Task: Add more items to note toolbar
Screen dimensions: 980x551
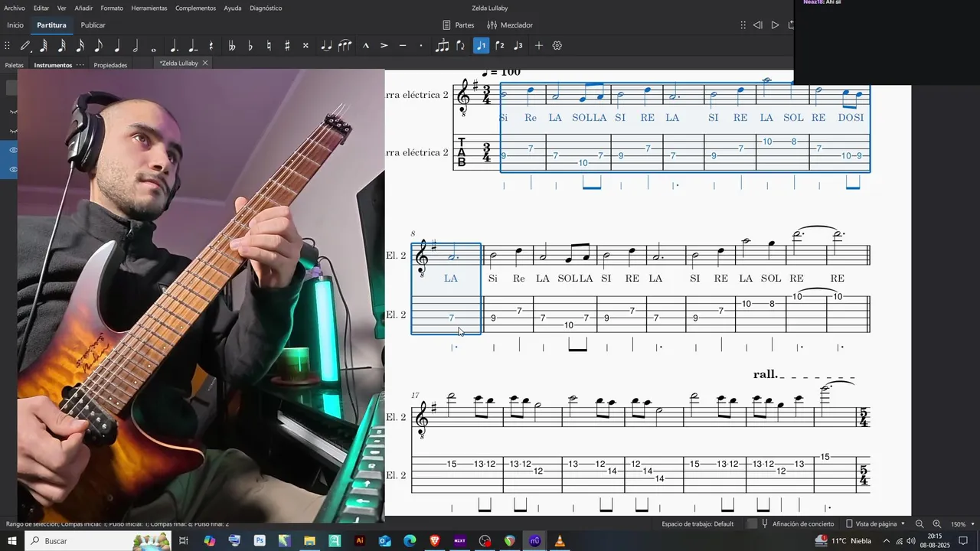Action: click(x=539, y=46)
